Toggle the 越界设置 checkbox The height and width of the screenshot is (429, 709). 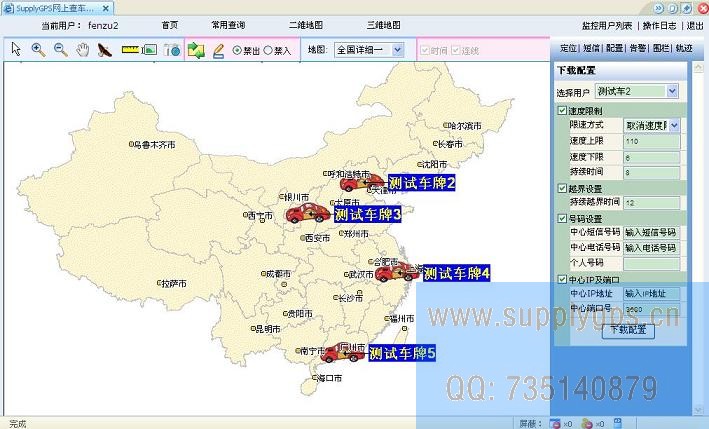coord(561,188)
